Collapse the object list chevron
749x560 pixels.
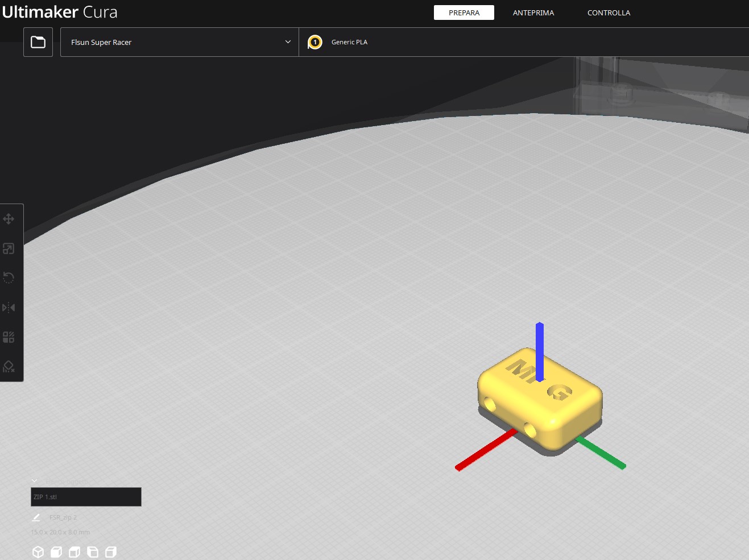pos(34,481)
